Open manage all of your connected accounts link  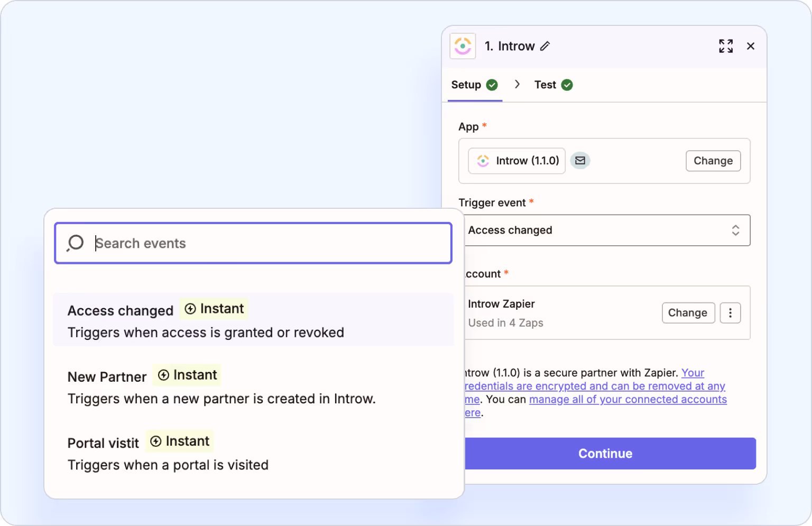pyautogui.click(x=628, y=399)
